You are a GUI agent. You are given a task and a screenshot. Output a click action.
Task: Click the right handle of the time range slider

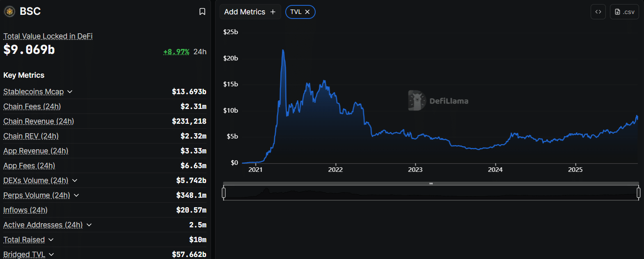(638, 192)
